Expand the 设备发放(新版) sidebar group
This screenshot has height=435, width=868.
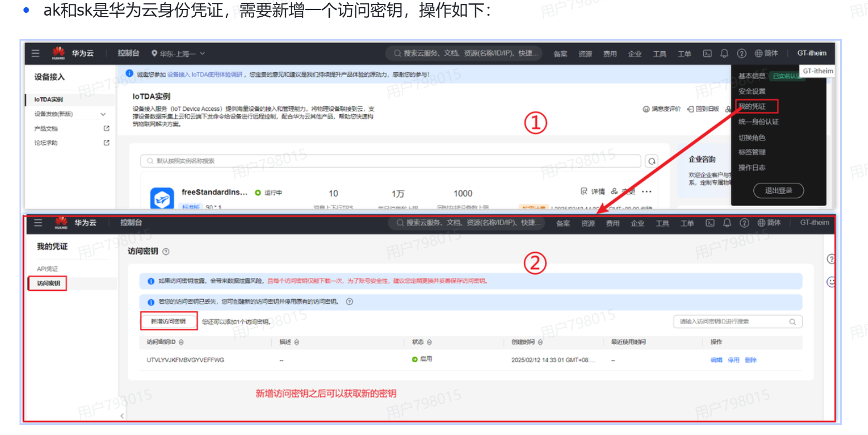103,114
